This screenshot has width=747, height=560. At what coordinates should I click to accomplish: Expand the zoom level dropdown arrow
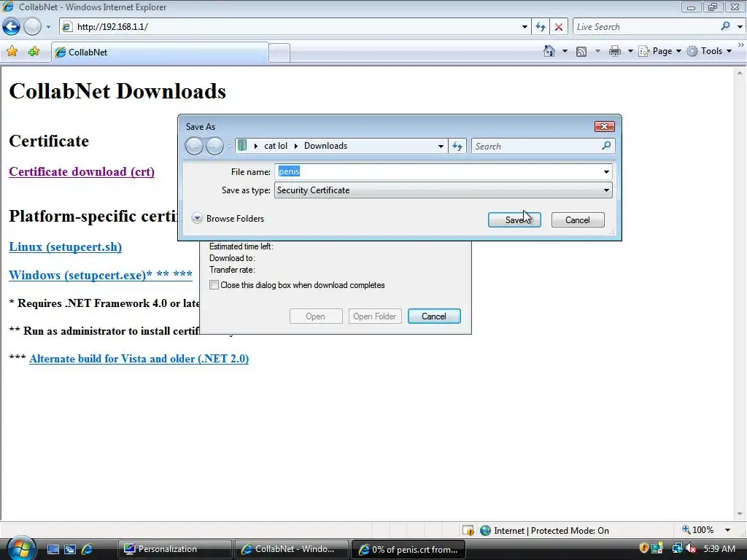point(727,530)
